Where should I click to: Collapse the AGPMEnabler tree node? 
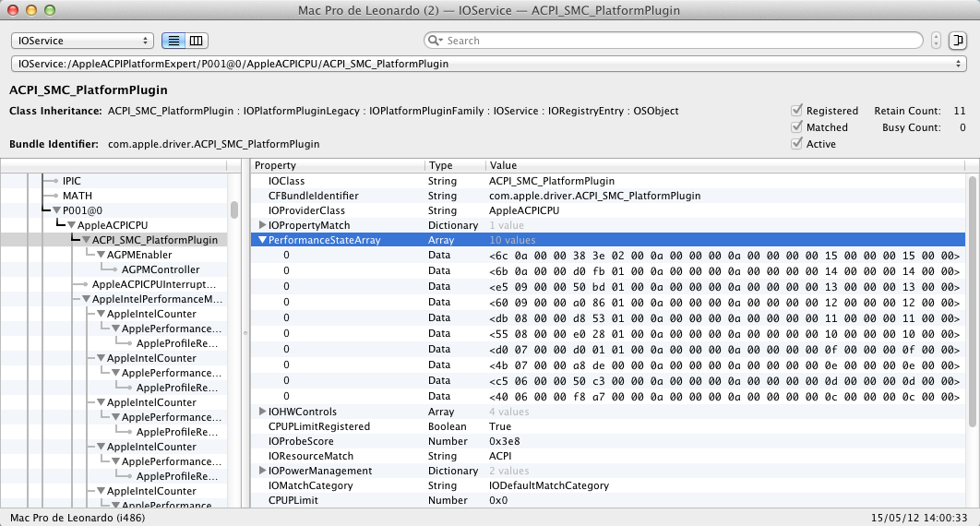[x=101, y=255]
